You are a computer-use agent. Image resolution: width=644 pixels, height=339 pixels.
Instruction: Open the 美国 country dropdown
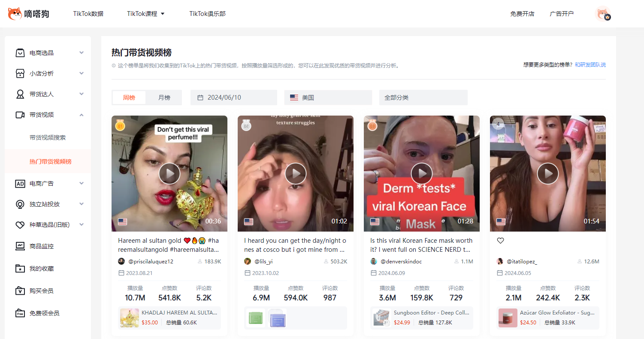pos(328,98)
